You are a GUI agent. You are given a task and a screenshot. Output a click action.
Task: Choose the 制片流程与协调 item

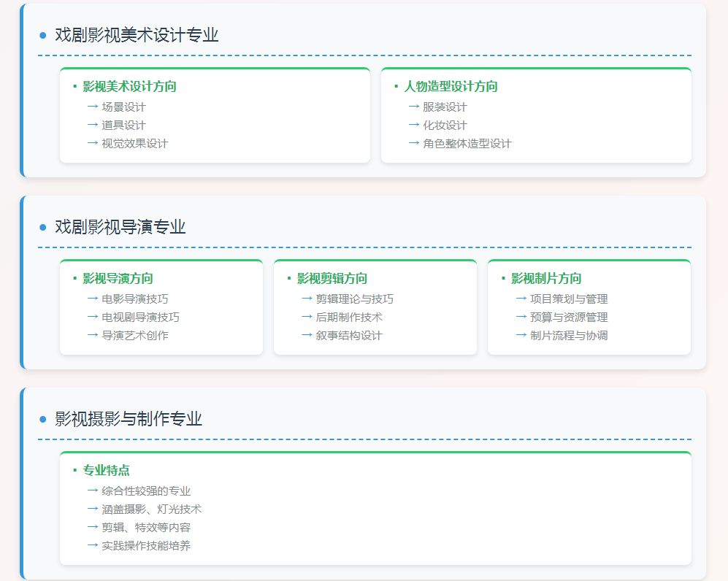568,335
